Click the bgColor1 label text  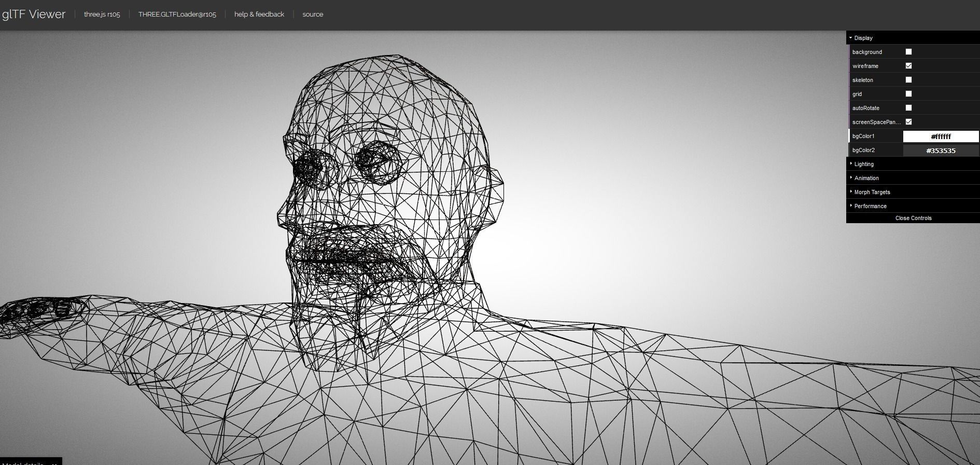click(863, 136)
